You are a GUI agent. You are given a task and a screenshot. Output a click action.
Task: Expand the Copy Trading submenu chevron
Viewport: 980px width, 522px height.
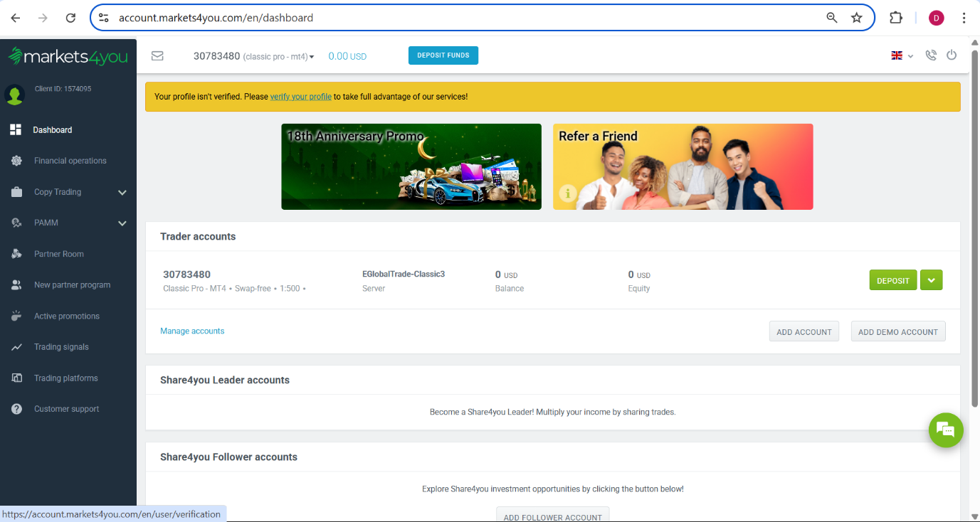[x=122, y=193]
